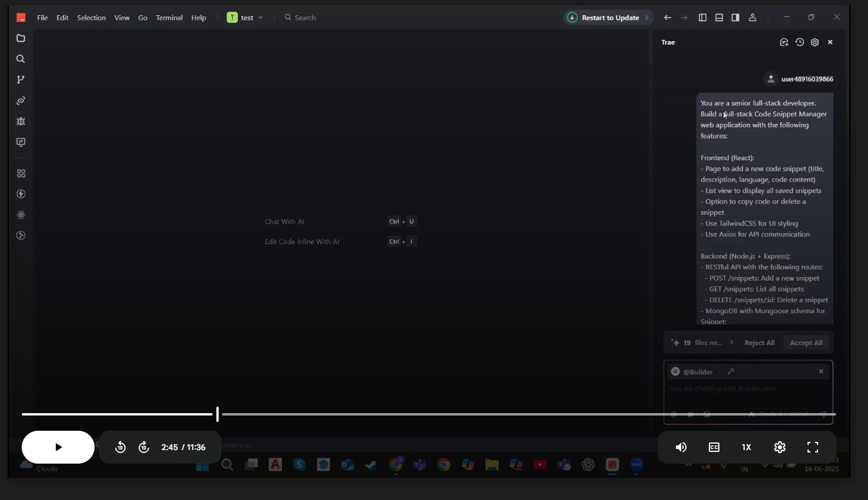The height and width of the screenshot is (500, 868).
Task: Click the hammer tools icon beside @Builder
Action: [731, 371]
